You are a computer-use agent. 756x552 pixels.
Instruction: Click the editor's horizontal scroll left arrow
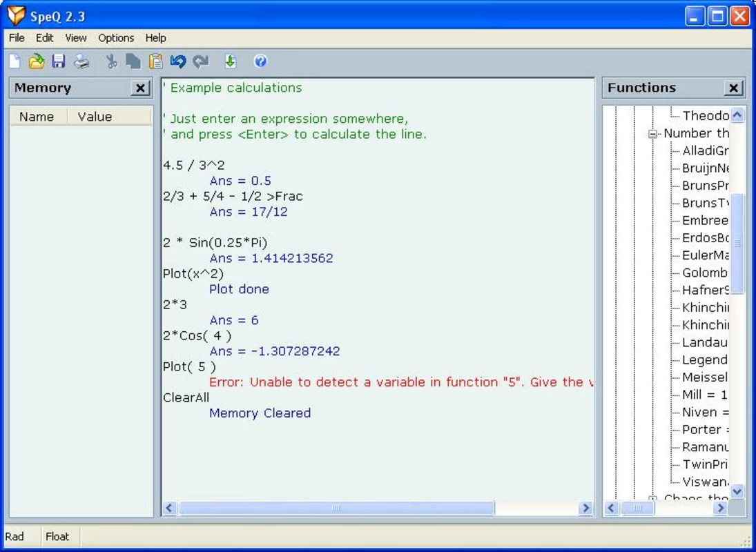point(169,508)
